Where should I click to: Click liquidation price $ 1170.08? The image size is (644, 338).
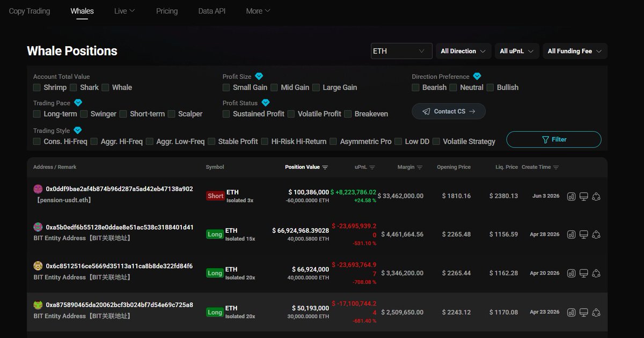coord(503,312)
